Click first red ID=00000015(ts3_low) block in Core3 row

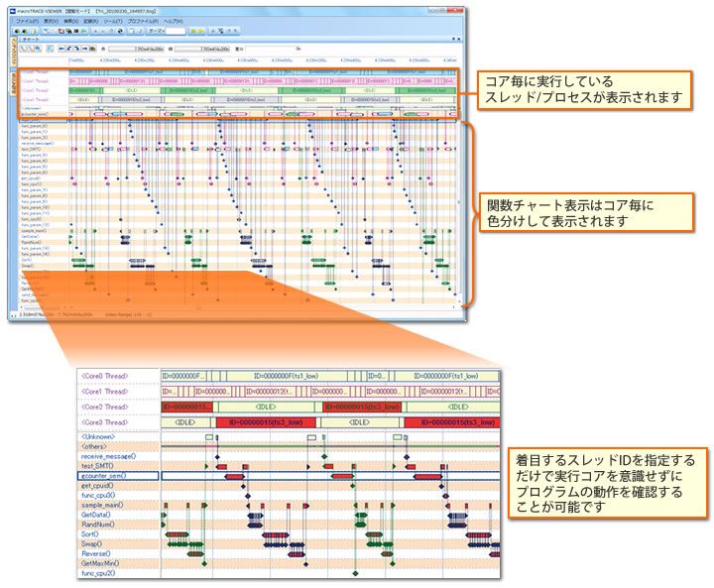(x=266, y=422)
